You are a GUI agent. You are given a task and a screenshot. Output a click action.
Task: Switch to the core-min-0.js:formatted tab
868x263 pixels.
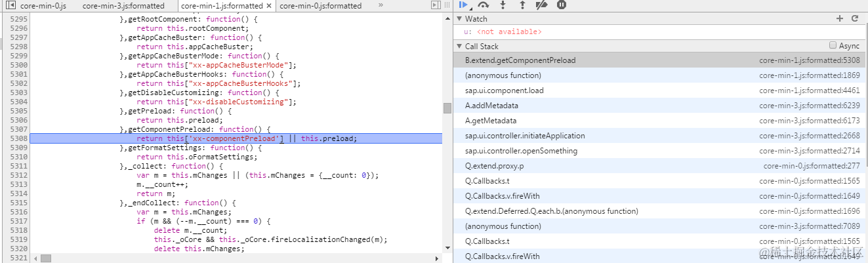(x=320, y=6)
